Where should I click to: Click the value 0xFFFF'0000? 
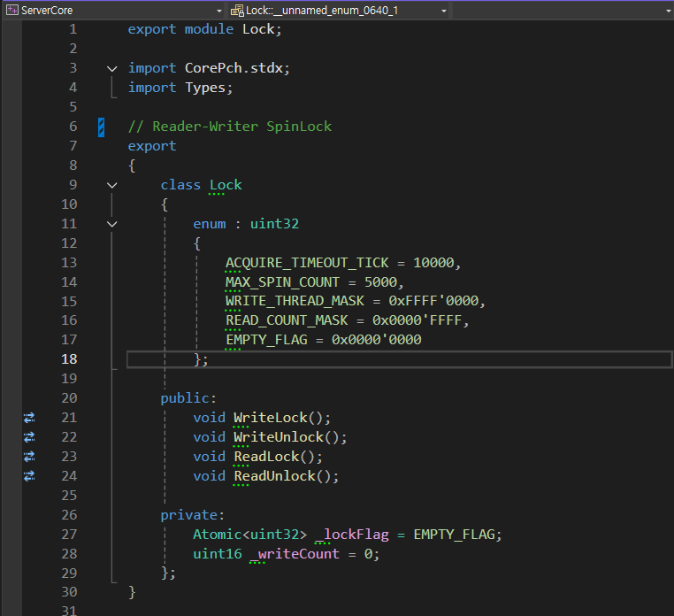point(433,301)
